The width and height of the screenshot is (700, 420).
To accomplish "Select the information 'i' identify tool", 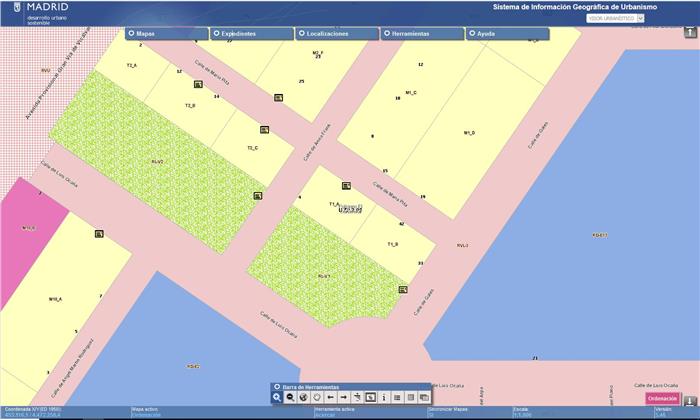I will pos(384,398).
